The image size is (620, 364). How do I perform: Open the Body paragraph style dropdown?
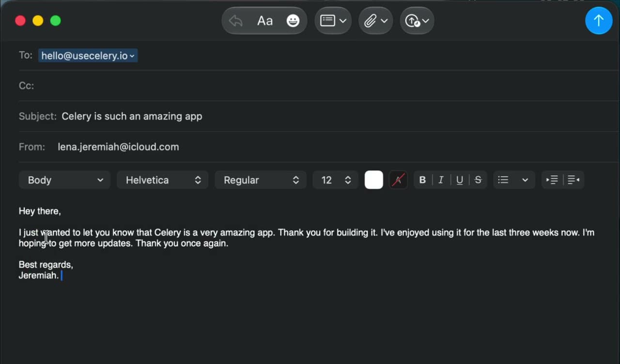[x=65, y=180]
